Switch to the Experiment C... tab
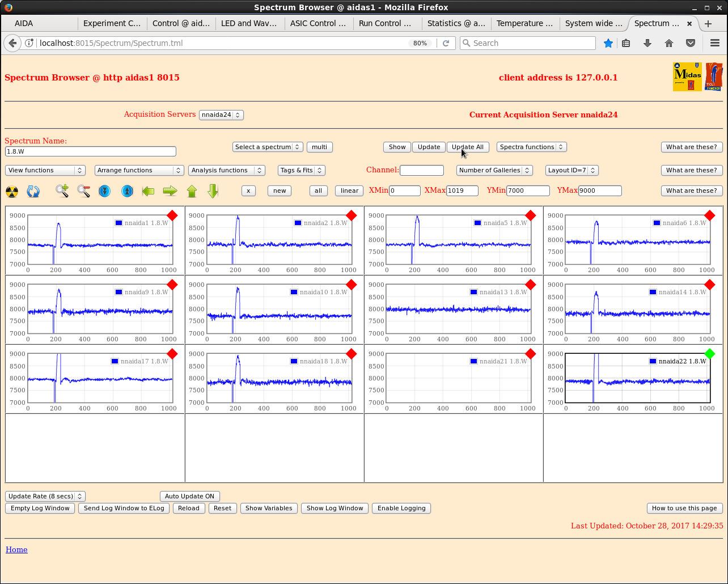 click(x=112, y=23)
